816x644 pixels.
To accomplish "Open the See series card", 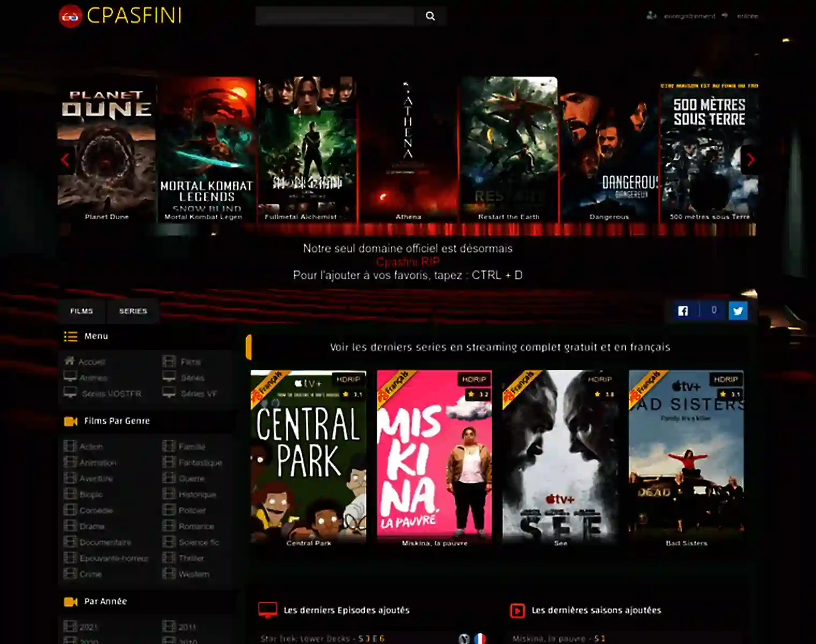I will coord(560,459).
